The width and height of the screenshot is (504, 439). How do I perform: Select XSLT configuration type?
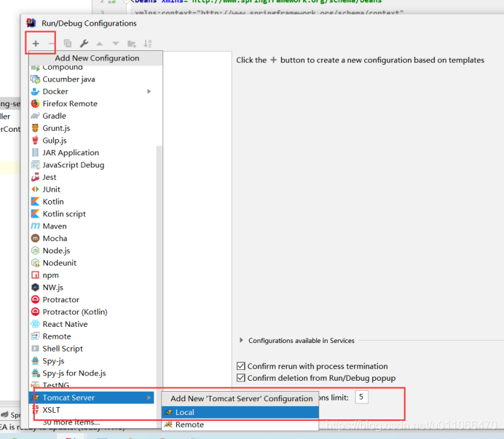(x=92, y=410)
